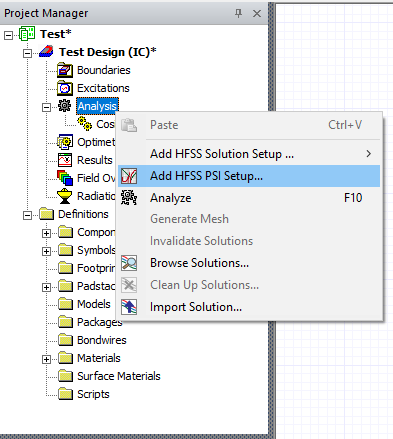
Task: Click the Definitions tree item label
Action: tap(83, 214)
